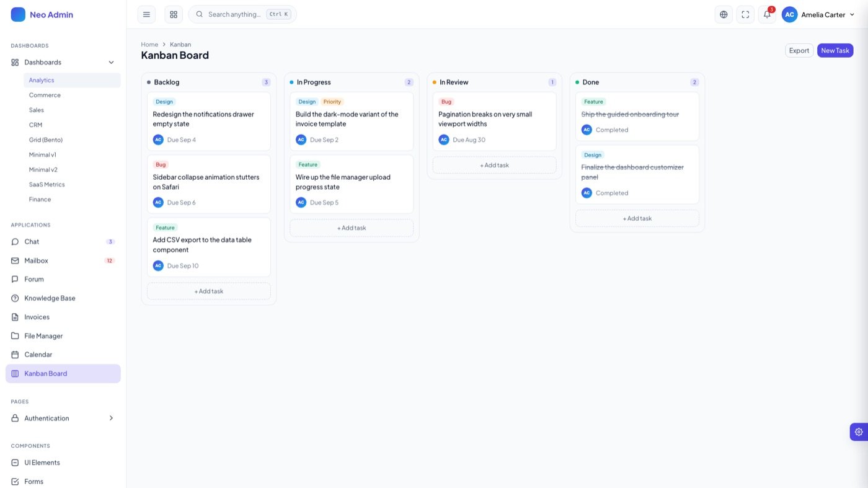The height and width of the screenshot is (488, 868).
Task: Focus the Search anything field
Action: click(x=242, y=14)
